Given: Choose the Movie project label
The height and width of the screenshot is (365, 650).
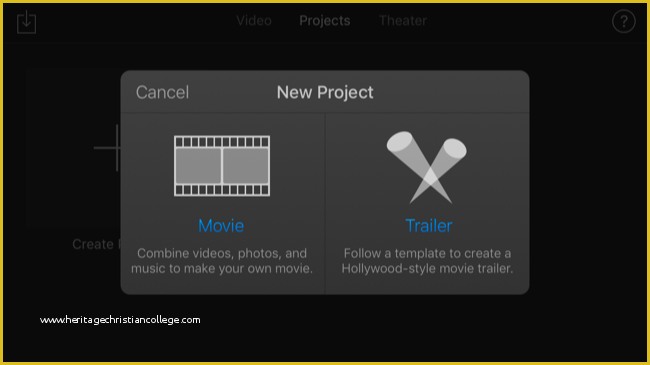Looking at the screenshot, I should click(x=221, y=226).
